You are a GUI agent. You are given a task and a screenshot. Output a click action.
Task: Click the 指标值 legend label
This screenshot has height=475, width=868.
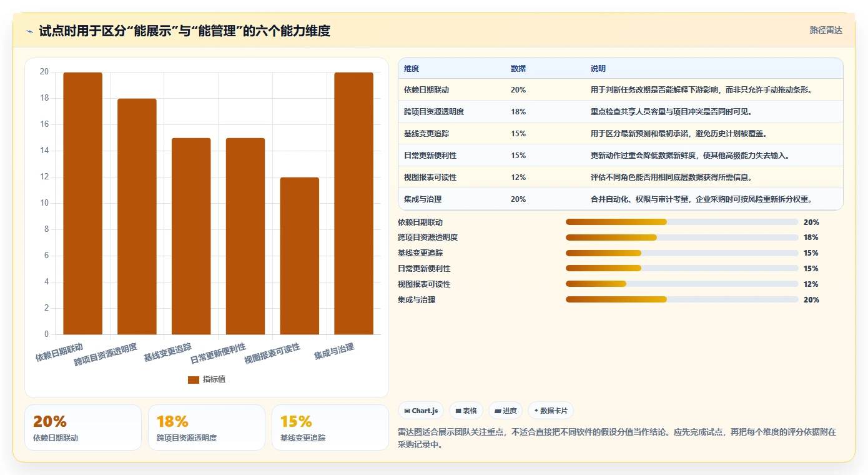[214, 379]
